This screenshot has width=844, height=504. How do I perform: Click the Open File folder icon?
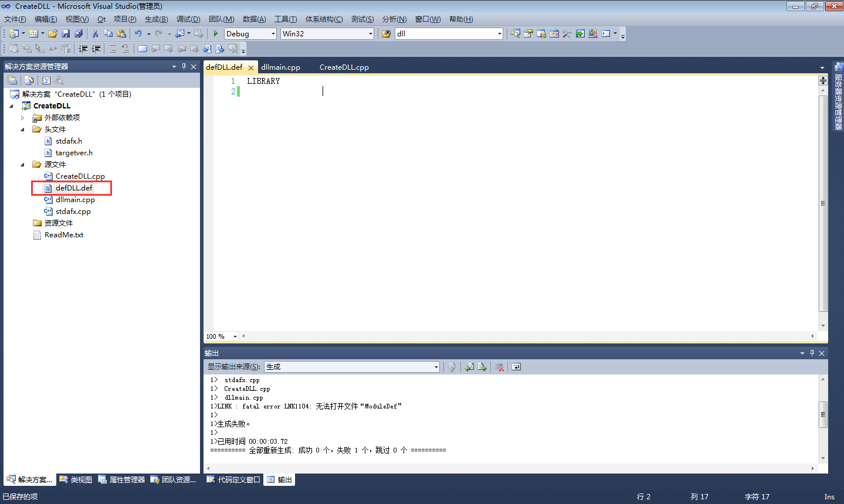53,33
